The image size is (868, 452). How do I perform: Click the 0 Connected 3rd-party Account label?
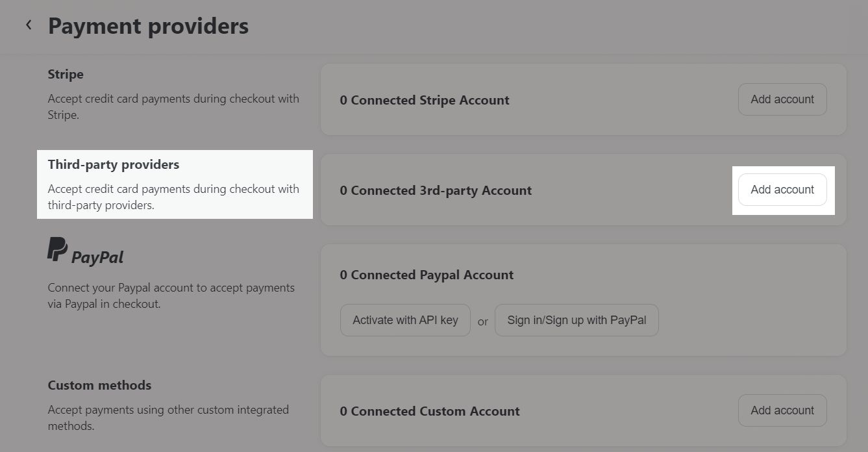436,190
